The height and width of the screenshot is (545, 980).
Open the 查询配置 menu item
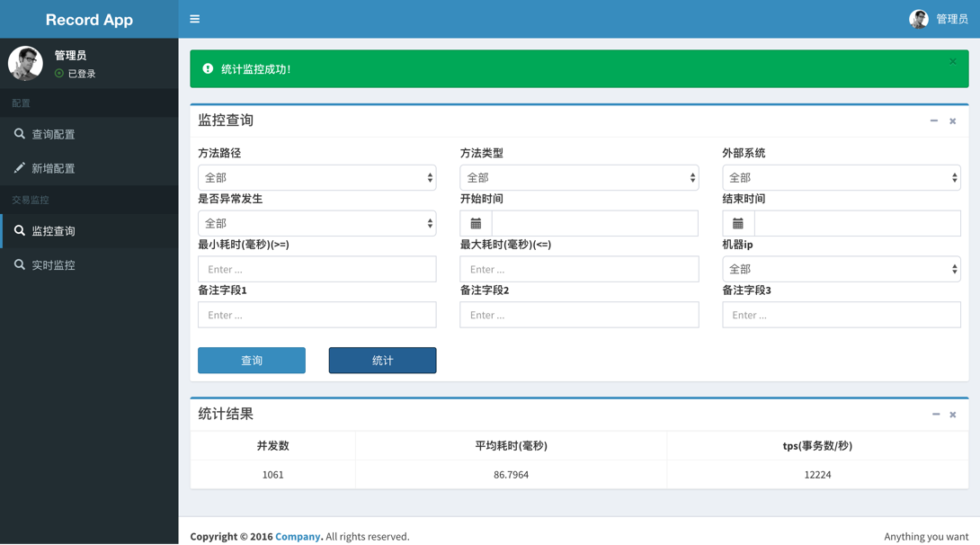point(89,134)
